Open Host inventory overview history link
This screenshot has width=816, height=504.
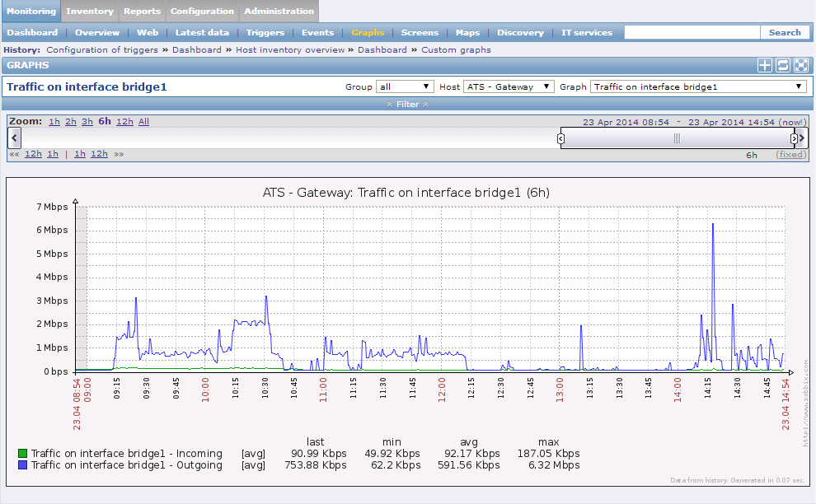click(x=290, y=50)
